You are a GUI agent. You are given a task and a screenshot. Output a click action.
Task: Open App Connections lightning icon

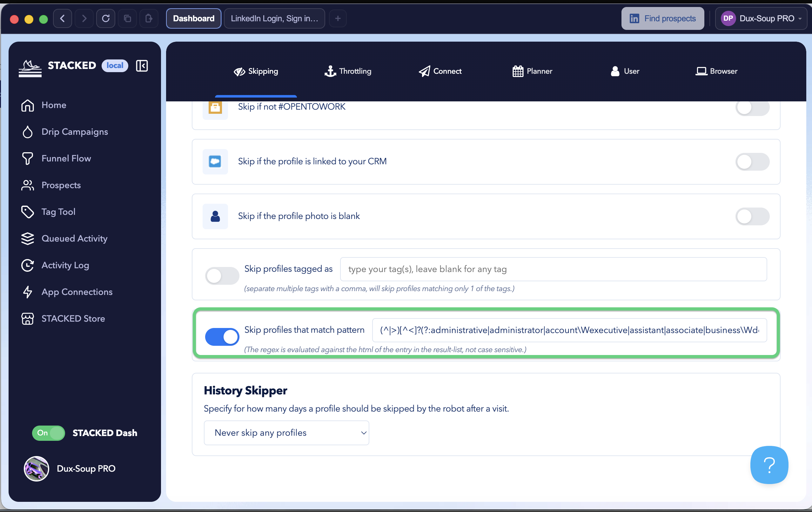point(28,292)
